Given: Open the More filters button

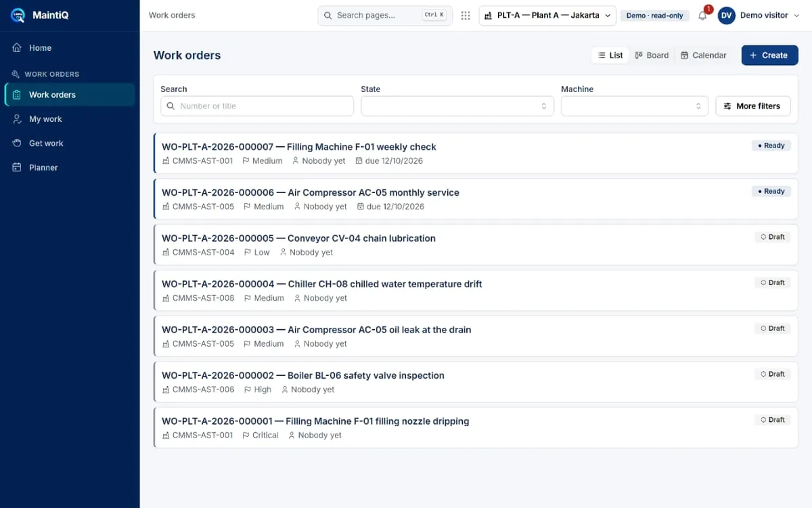Looking at the screenshot, I should [x=753, y=106].
